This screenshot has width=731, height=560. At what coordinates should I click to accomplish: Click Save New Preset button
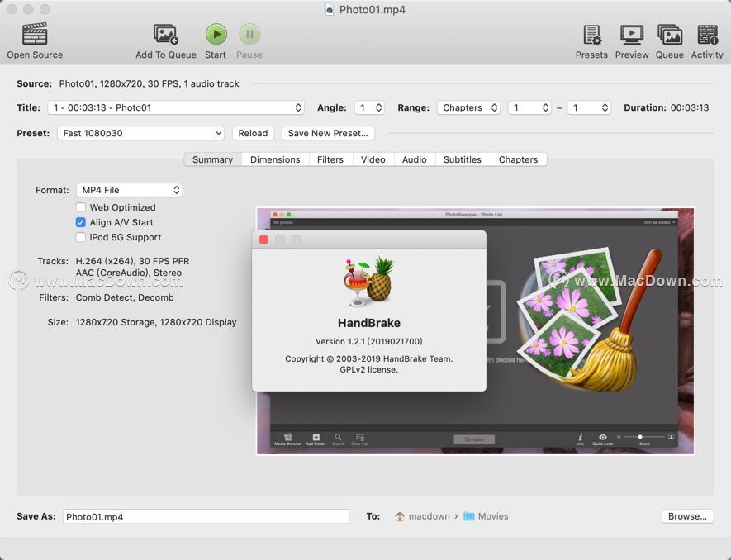pos(328,133)
